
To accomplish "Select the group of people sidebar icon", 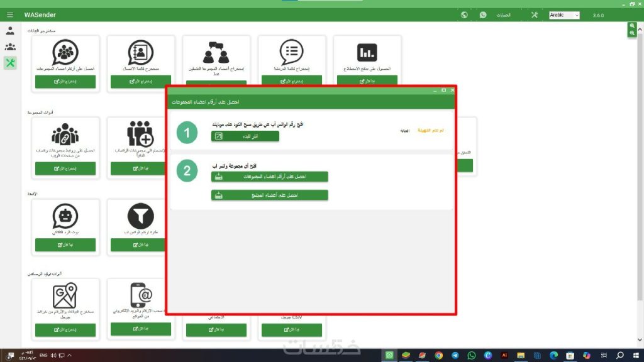I will (x=10, y=47).
